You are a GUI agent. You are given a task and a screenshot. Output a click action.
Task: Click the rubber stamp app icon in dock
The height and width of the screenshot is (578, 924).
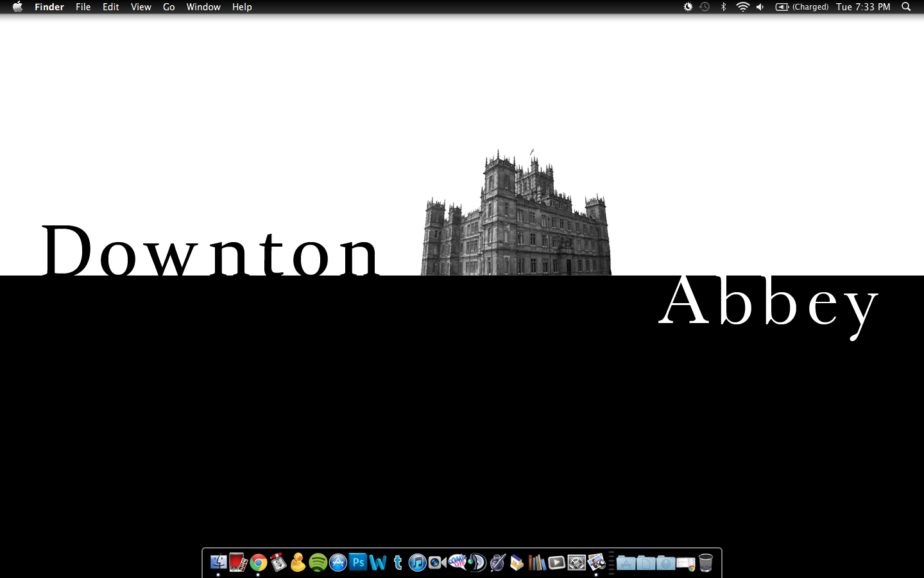coord(278,563)
